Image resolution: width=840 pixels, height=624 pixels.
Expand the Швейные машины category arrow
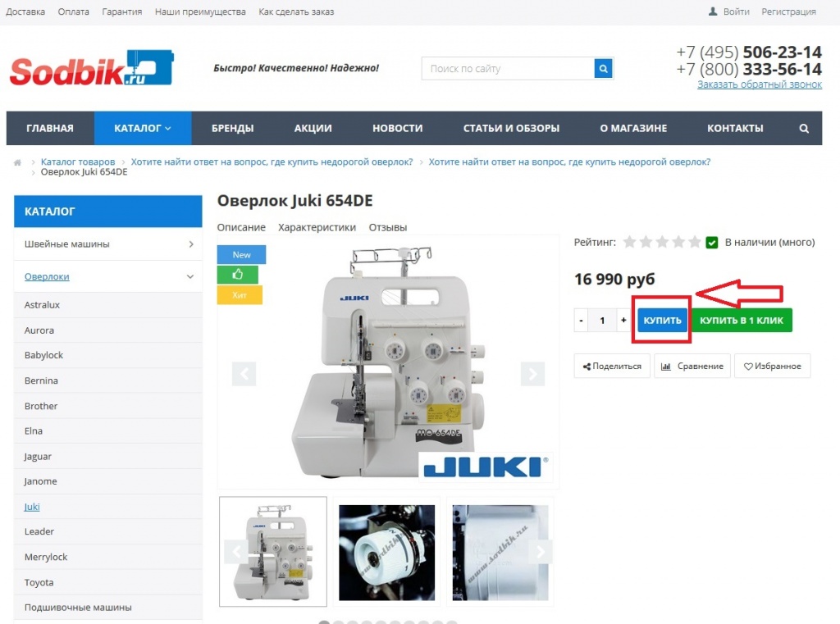[191, 244]
